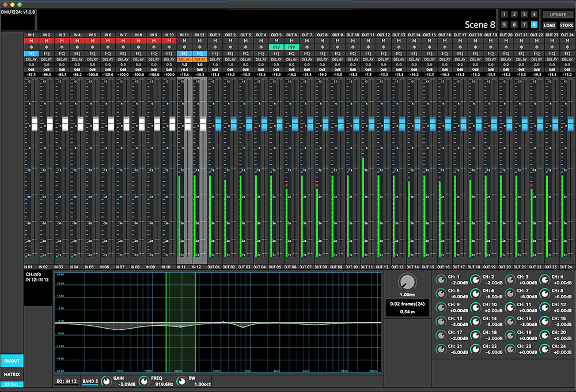The height and width of the screenshot is (392, 576).
Task: Click the CH: 14 send level knob
Action: tap(476, 322)
